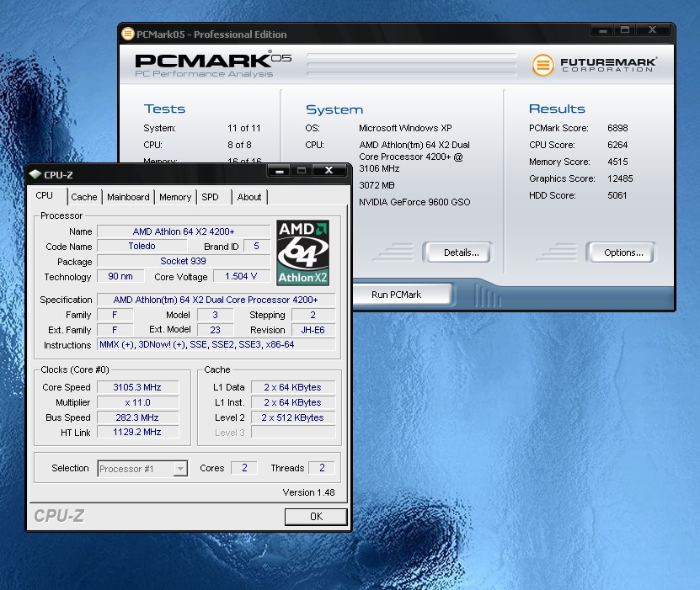Click the Cores value 2
This screenshot has width=700, height=590.
(244, 467)
